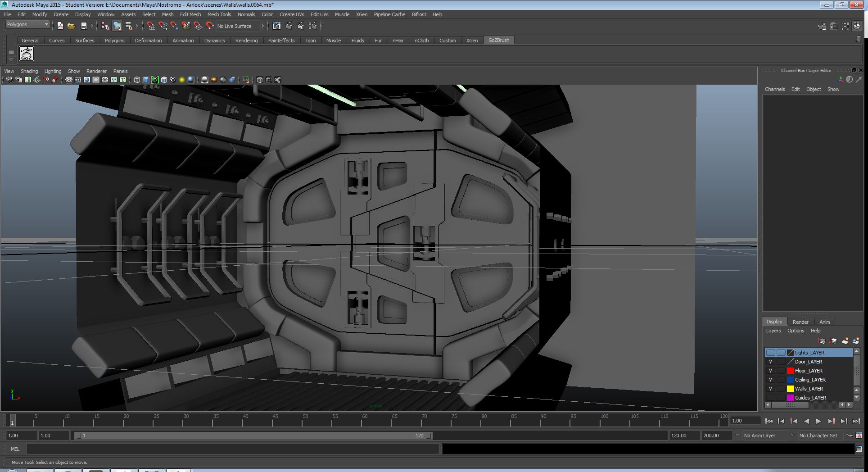This screenshot has width=868, height=472.
Task: Play animation backwards
Action: click(806, 421)
